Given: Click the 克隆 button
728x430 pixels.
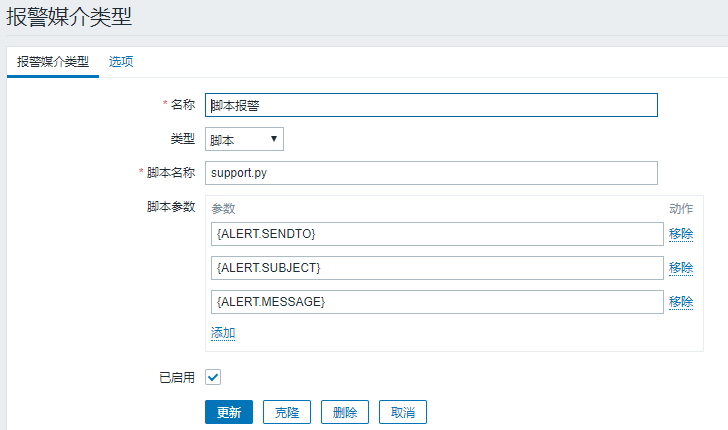Looking at the screenshot, I should tap(287, 412).
